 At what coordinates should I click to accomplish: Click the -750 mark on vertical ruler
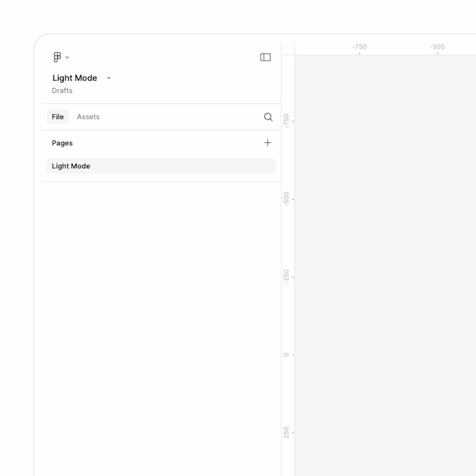pos(286,121)
